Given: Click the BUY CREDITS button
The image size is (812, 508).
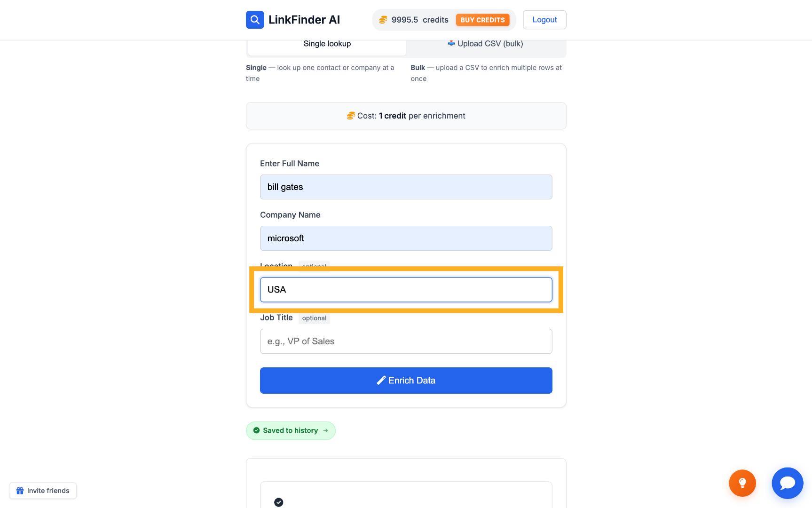Looking at the screenshot, I should pyautogui.click(x=482, y=20).
